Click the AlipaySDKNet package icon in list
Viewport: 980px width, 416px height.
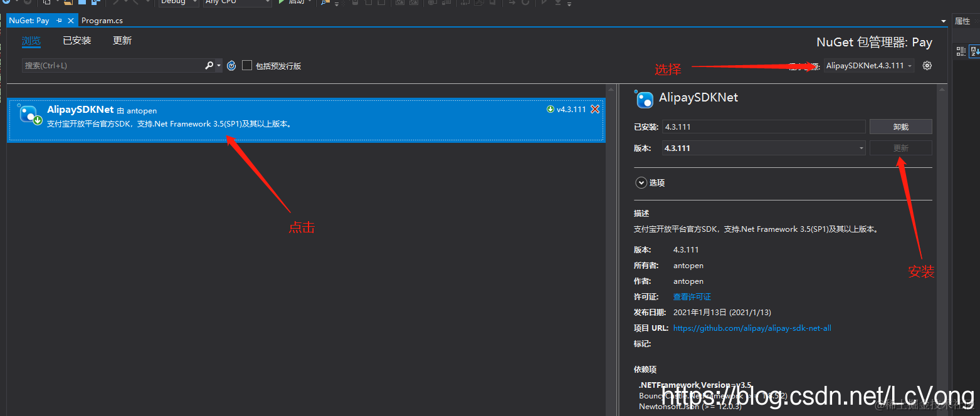[30, 115]
